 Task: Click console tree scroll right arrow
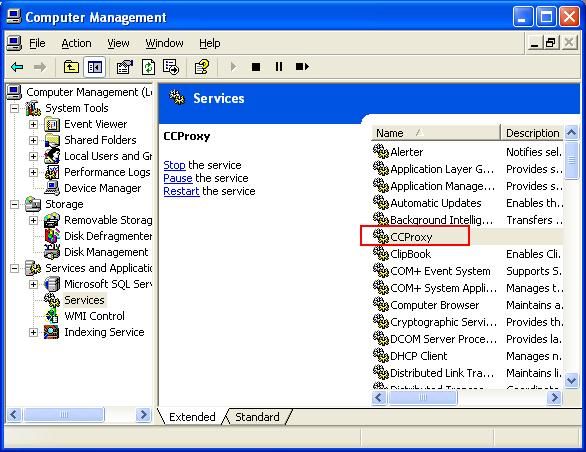click(x=143, y=414)
